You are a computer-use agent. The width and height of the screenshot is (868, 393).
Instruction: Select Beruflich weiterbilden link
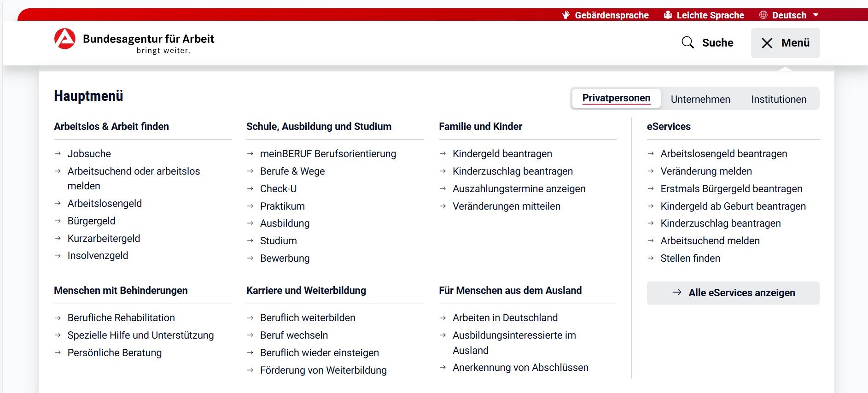(x=308, y=318)
